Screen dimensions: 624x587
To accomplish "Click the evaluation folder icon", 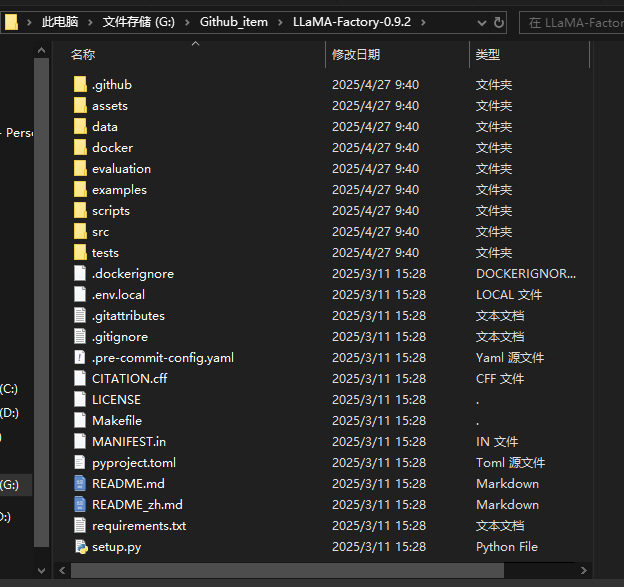I will point(80,168).
